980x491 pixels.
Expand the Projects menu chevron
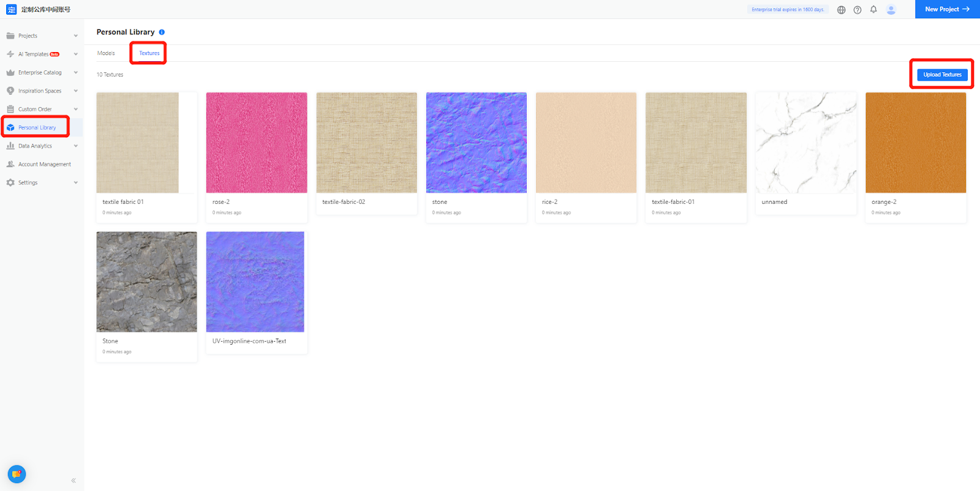coord(76,36)
